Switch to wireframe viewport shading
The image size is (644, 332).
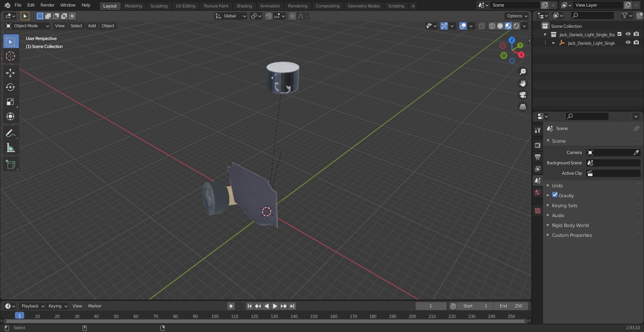point(492,26)
